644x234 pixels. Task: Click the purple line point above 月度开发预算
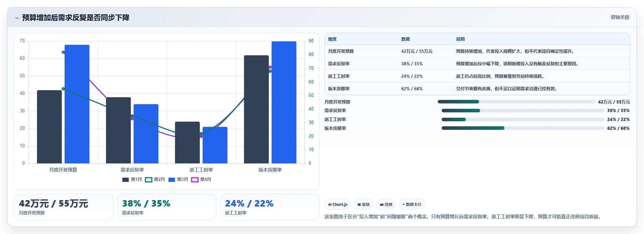coord(63,52)
